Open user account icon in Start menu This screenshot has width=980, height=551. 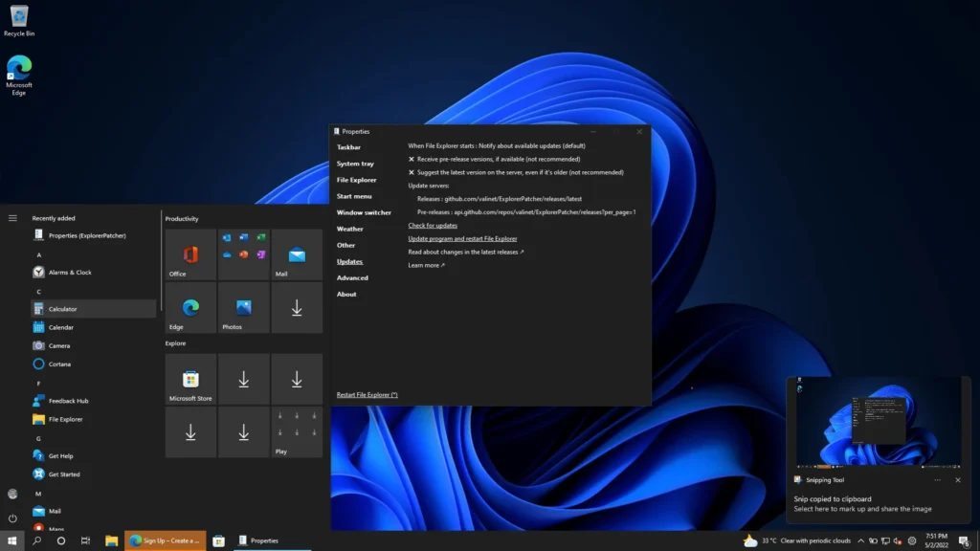[12, 494]
